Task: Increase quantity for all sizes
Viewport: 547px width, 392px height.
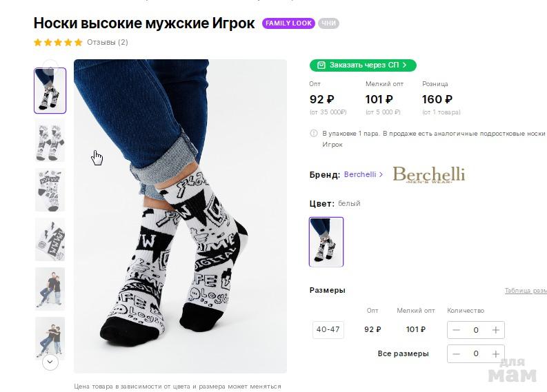Action: pyautogui.click(x=495, y=353)
